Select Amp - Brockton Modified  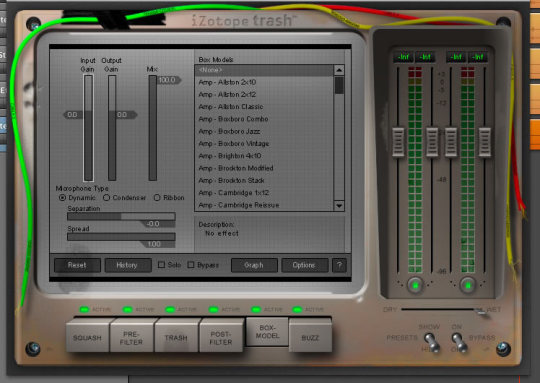[x=264, y=168]
